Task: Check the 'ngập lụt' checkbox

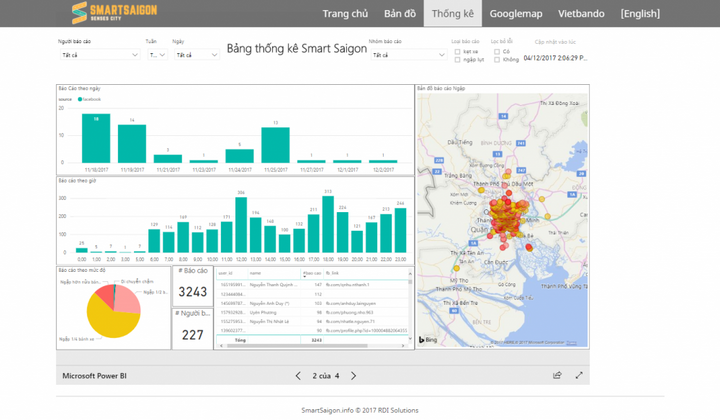Action: tap(457, 59)
